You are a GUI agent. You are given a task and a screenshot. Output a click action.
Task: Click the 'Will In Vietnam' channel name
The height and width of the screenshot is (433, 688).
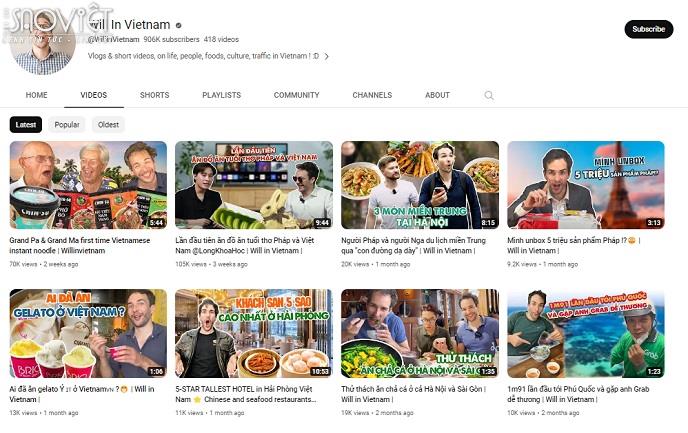[x=129, y=25]
